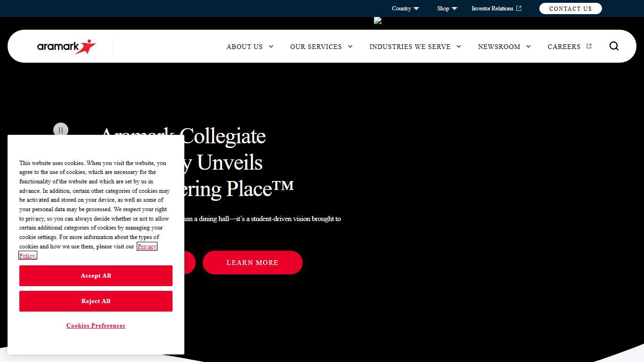Pause the hero carousel
644x362 pixels.
point(61,130)
